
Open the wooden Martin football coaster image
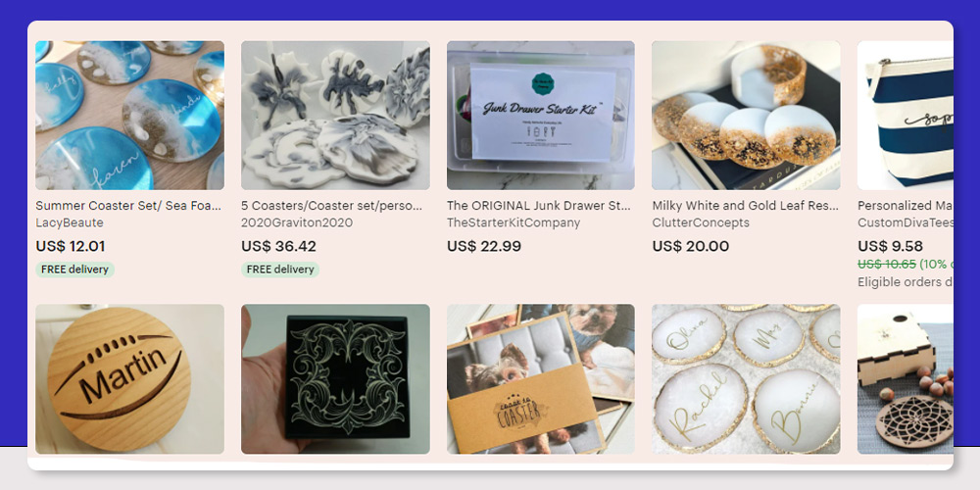pyautogui.click(x=130, y=378)
